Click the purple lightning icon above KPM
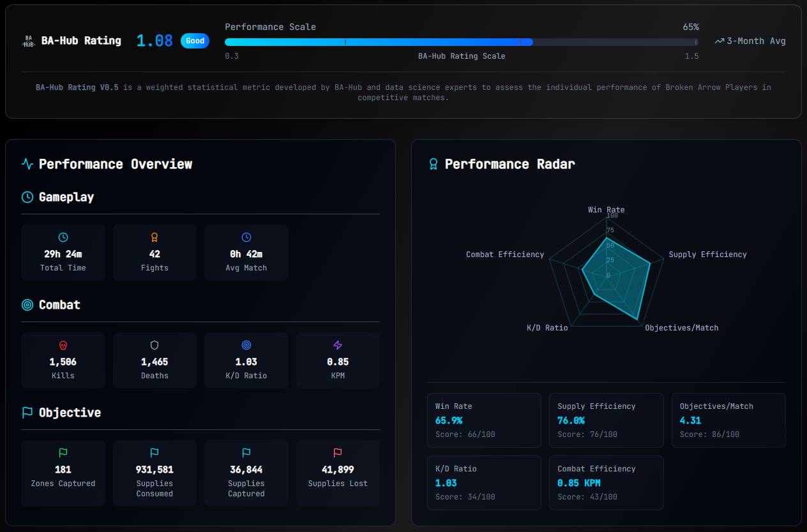The image size is (807, 532). tap(338, 345)
